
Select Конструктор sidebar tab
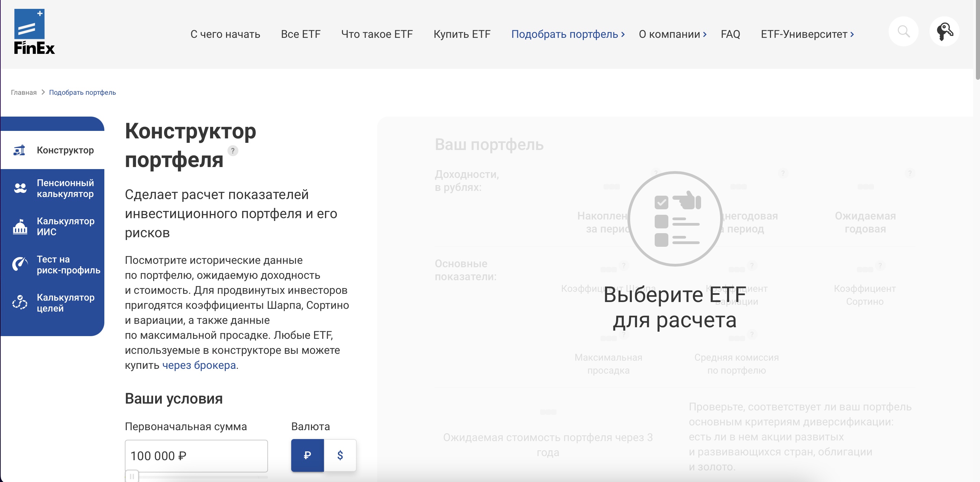(53, 150)
